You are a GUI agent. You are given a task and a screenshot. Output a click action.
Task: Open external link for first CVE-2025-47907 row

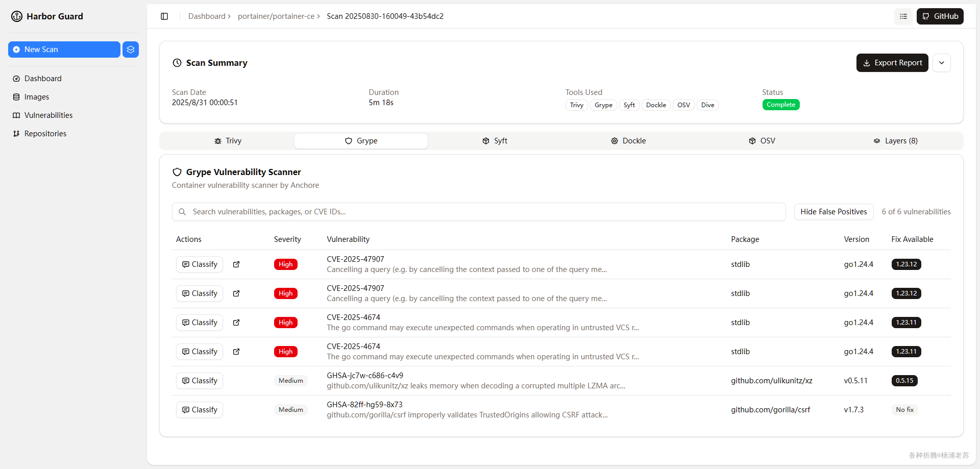tap(236, 264)
